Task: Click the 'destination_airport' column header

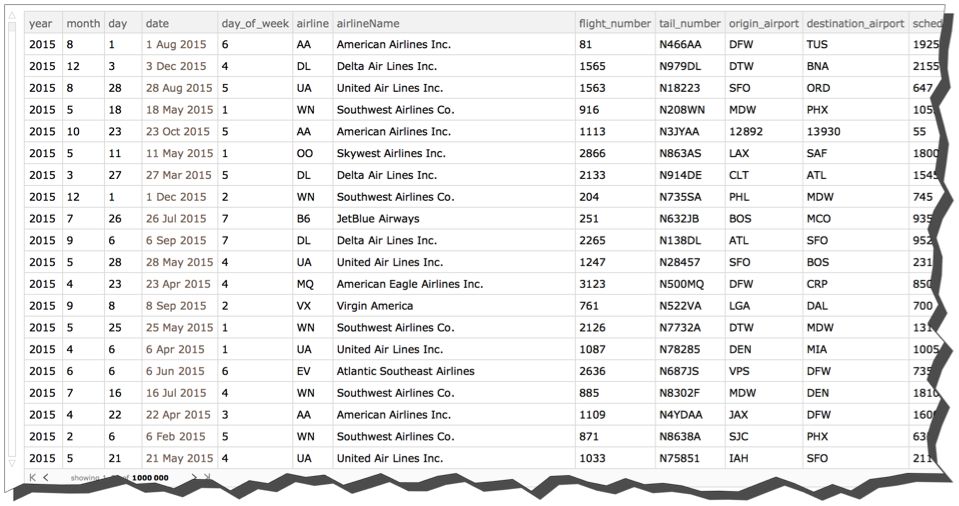Action: [855, 23]
